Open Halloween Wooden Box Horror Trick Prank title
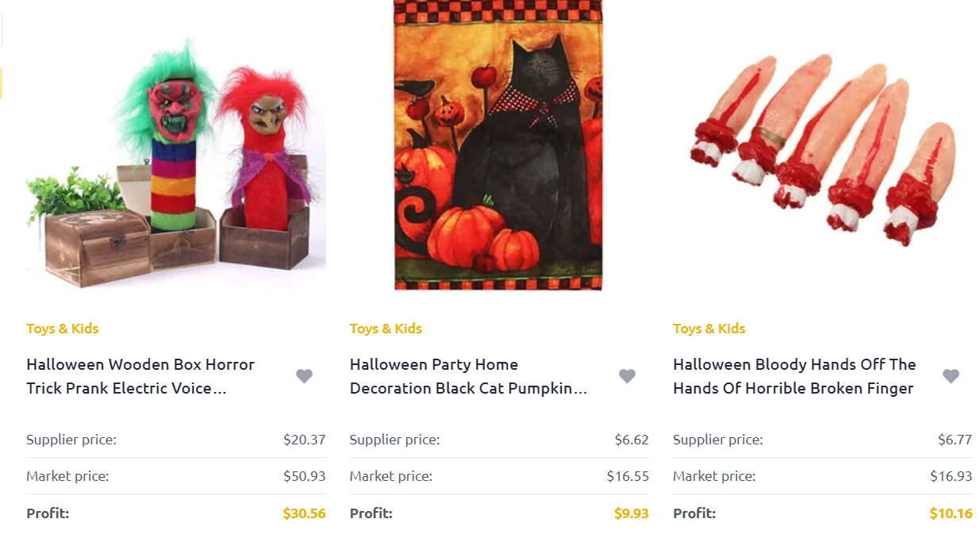This screenshot has width=980, height=542. point(140,376)
